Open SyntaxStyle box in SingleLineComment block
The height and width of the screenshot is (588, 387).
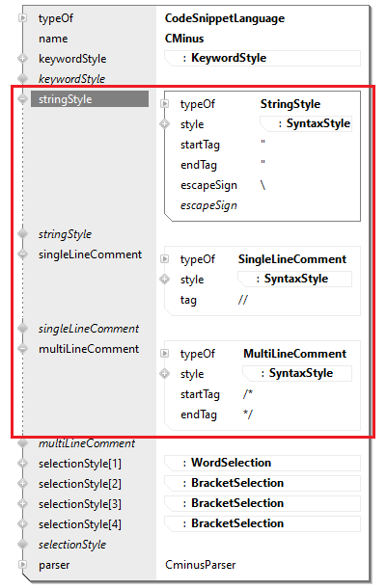pos(294,279)
